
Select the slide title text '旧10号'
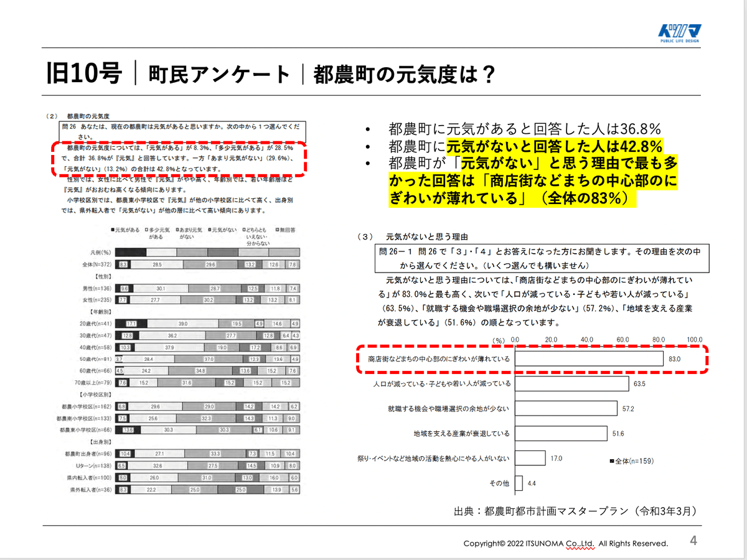83,73
